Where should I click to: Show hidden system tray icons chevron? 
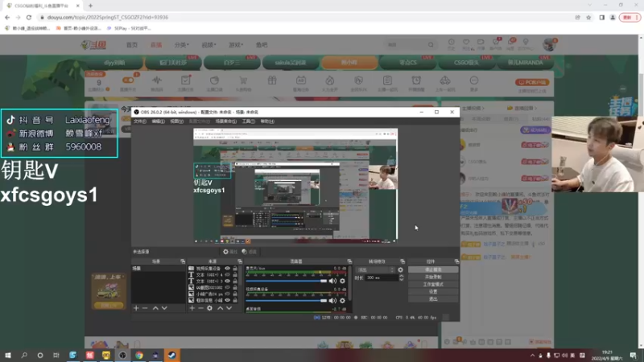(x=532, y=356)
